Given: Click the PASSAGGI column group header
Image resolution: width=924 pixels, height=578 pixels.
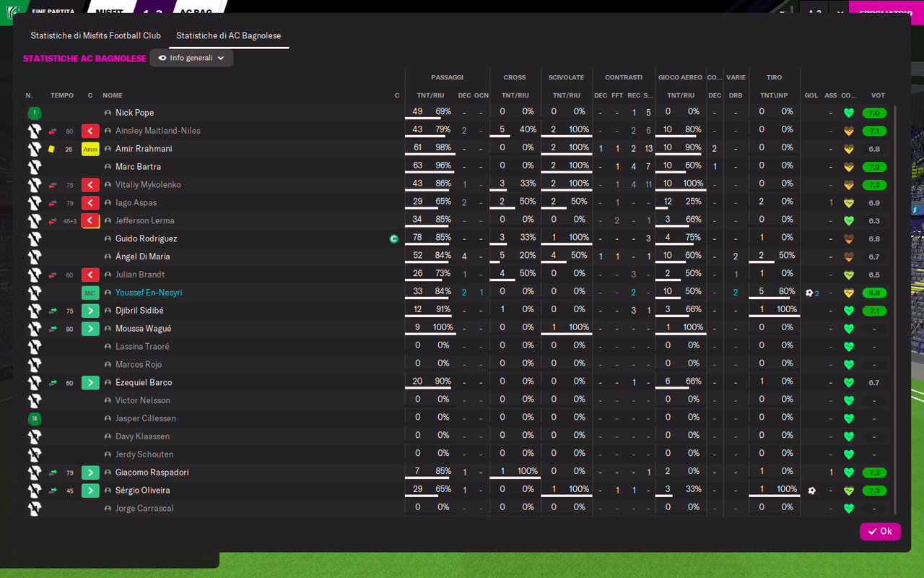Looking at the screenshot, I should tap(448, 77).
